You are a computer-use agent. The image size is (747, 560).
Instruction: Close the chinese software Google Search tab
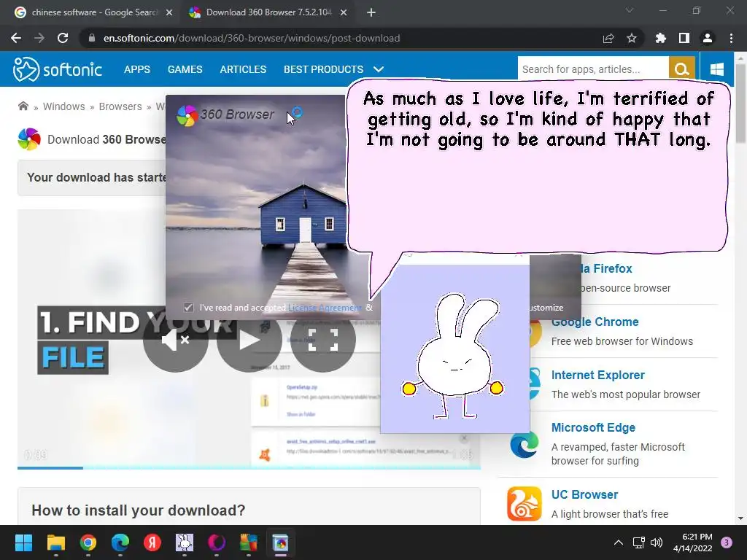pyautogui.click(x=169, y=12)
